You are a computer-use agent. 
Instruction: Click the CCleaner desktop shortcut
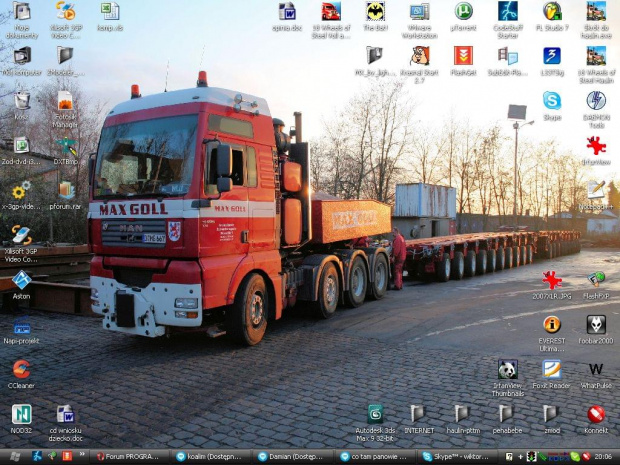pyautogui.click(x=21, y=369)
